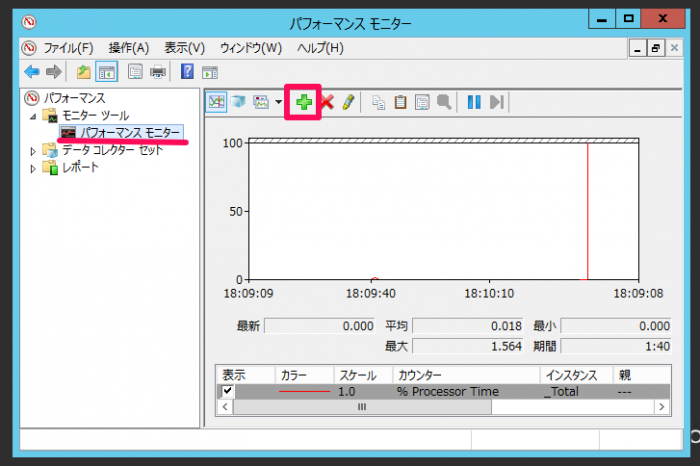Click the Change Graph Type icon
This screenshot has height=466, width=700.
click(x=261, y=102)
